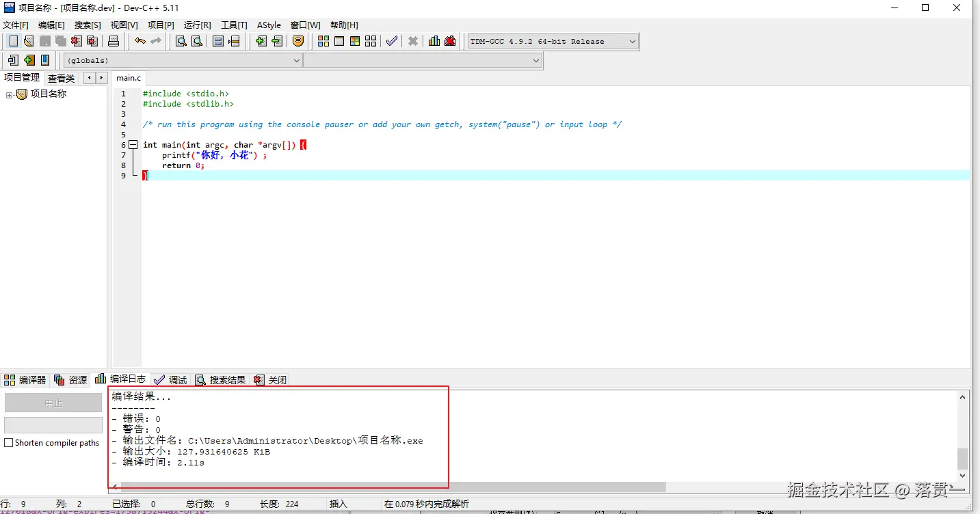Open the Replace dialog icon

click(197, 41)
